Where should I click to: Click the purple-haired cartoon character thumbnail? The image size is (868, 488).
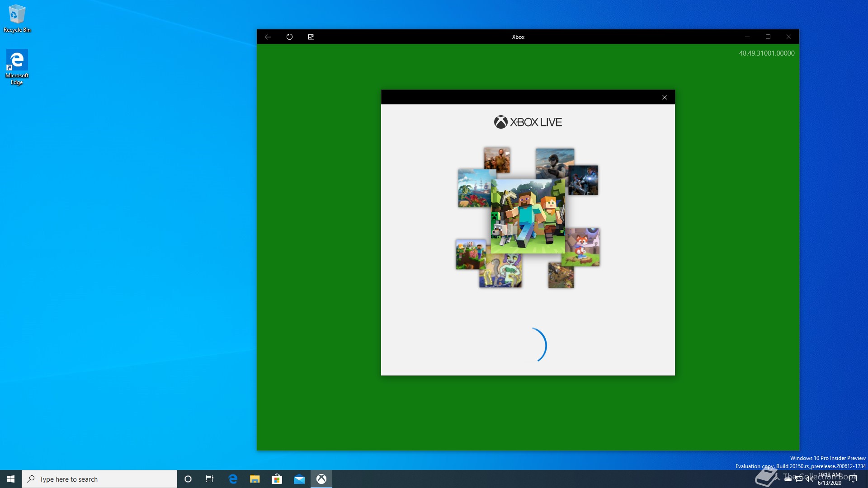tap(500, 271)
